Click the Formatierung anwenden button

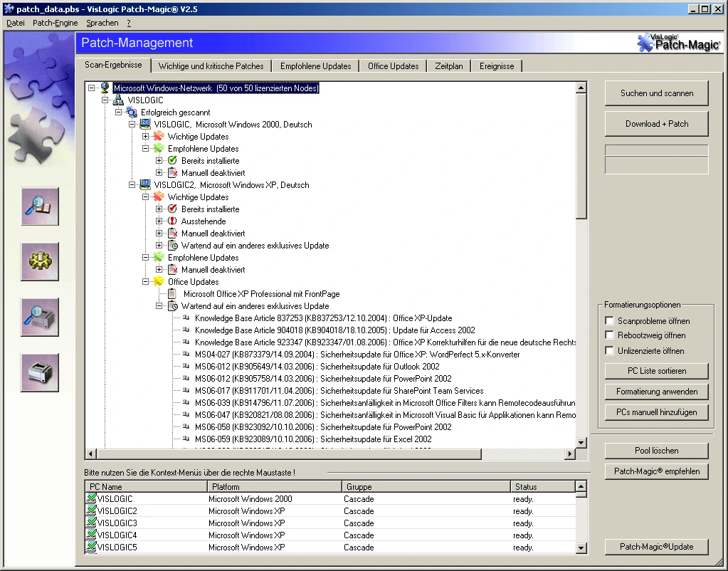657,391
